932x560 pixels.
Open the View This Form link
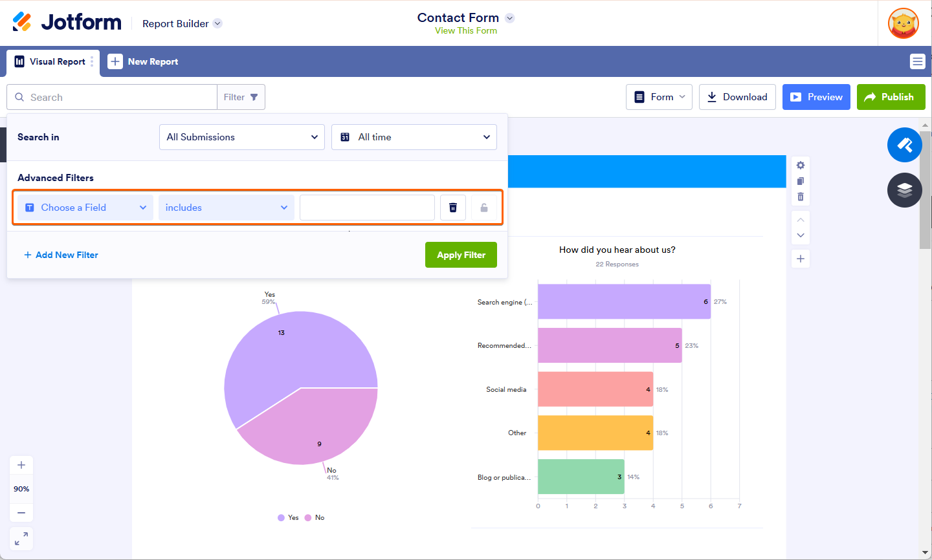pyautogui.click(x=466, y=30)
